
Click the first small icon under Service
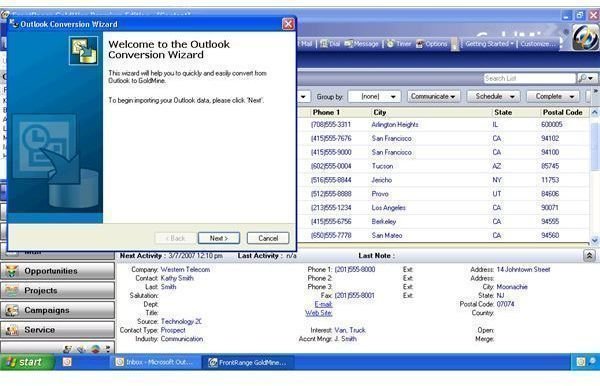tap(68, 349)
